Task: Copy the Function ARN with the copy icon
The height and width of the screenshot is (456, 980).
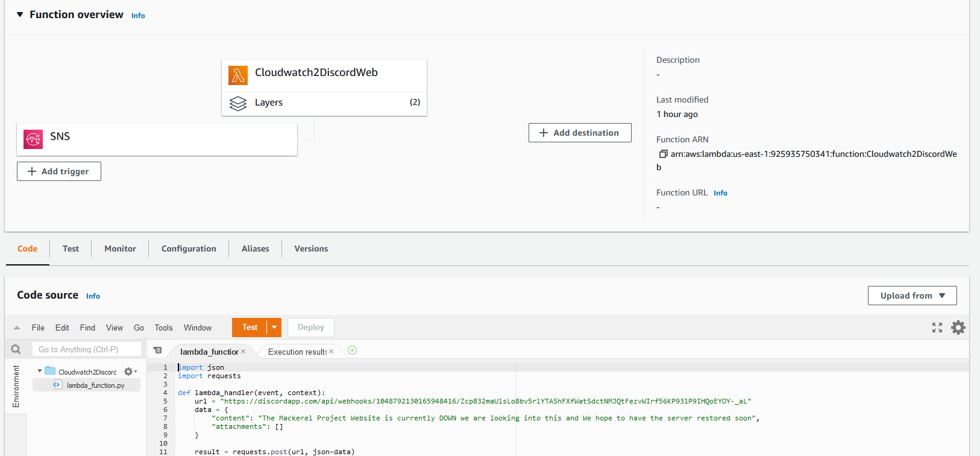Action: click(663, 154)
